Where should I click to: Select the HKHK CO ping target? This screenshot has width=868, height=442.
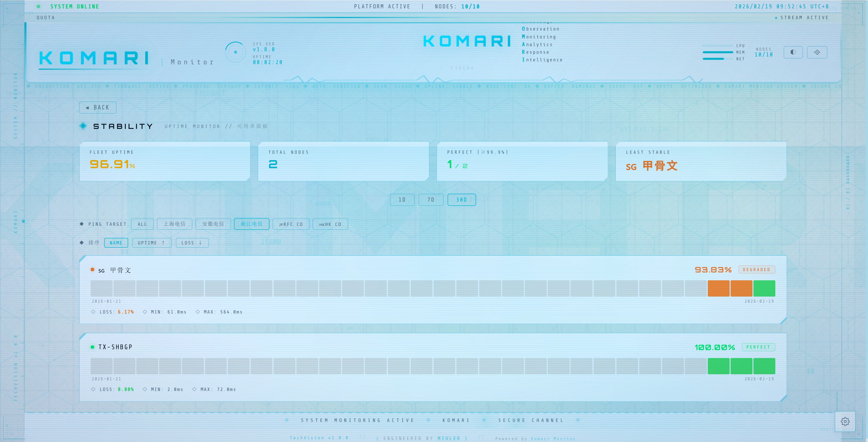pyautogui.click(x=330, y=224)
